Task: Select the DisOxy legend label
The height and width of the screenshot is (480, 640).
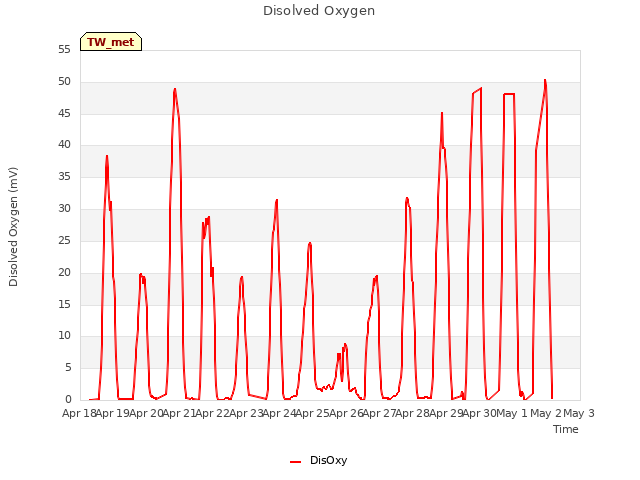Action: 328,460
